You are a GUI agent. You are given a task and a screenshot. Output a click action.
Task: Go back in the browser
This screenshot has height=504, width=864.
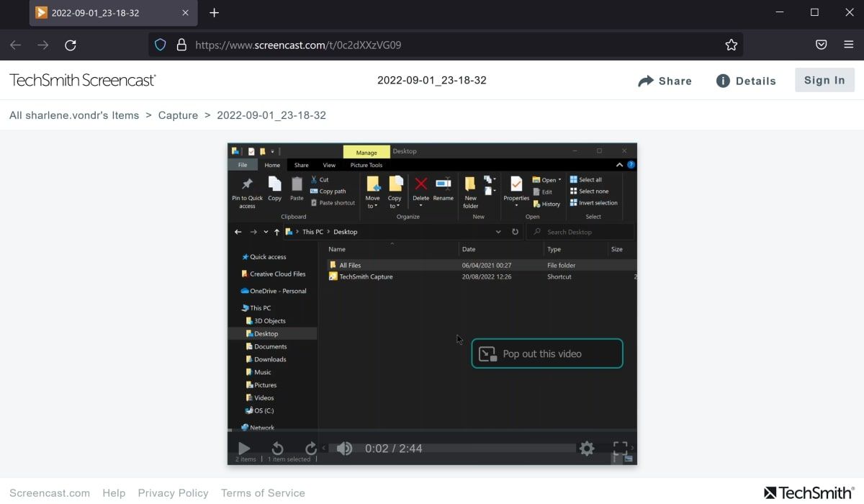16,45
